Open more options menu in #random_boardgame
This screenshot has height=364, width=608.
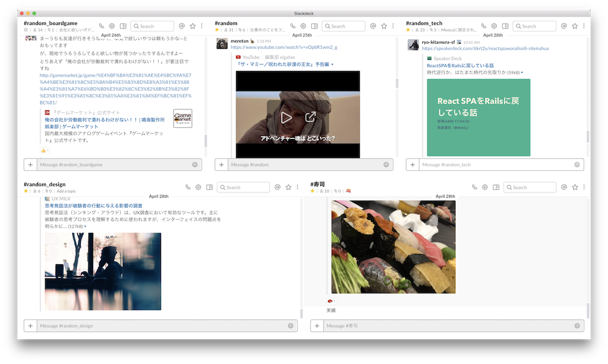pyautogui.click(x=202, y=26)
